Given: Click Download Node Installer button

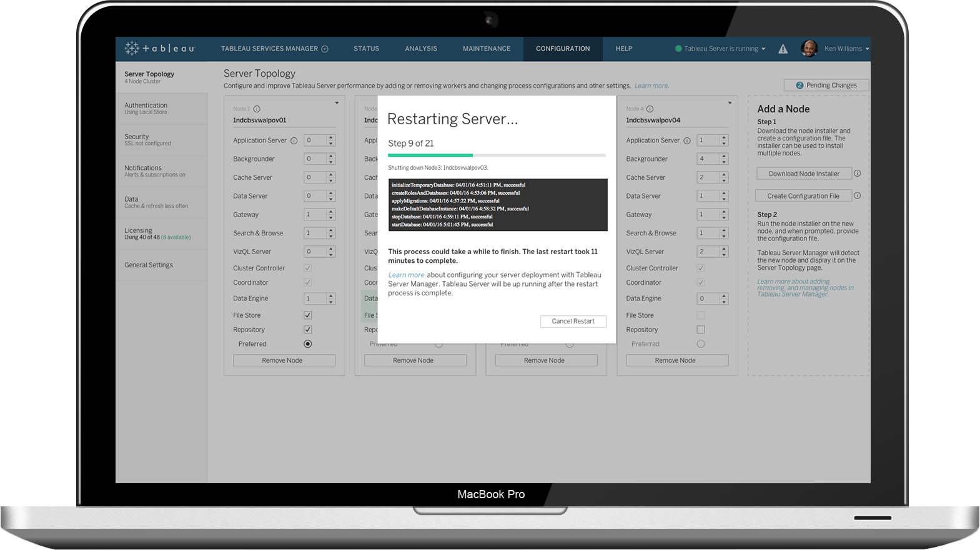Looking at the screenshot, I should (x=804, y=174).
